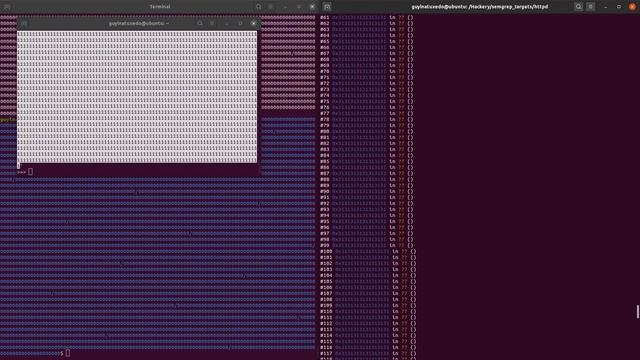This screenshot has height=360, width=640.
Task: Open menu icon in background Terminal window
Action: (271, 7)
